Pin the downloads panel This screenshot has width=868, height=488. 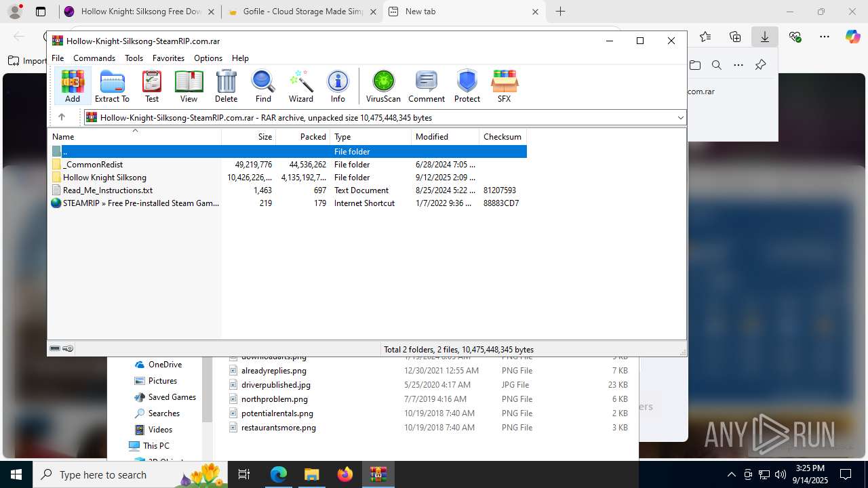(x=760, y=65)
